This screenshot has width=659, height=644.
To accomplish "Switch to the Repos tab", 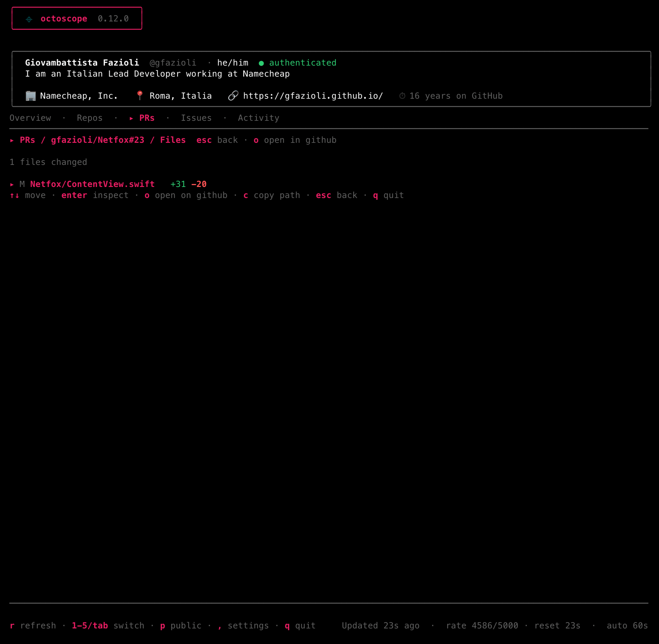I will tap(90, 118).
